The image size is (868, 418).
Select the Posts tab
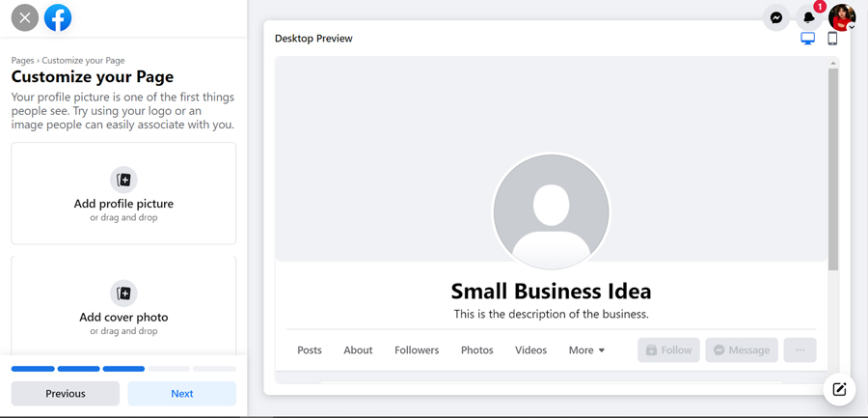310,350
